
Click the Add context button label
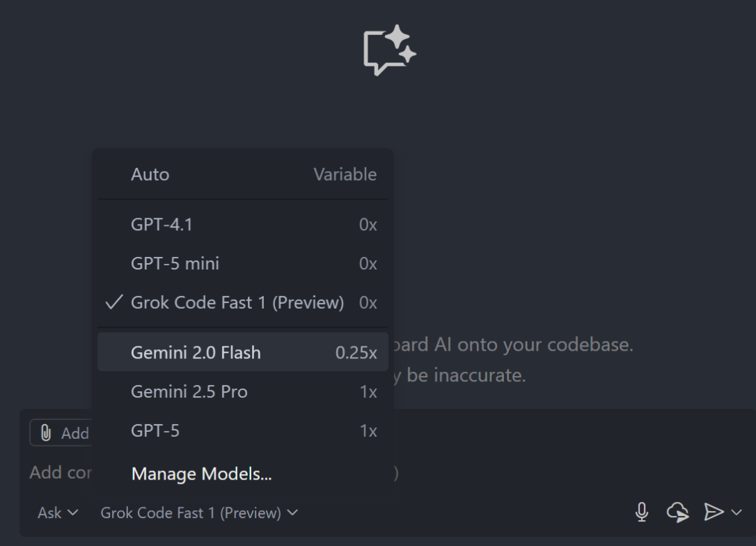pos(74,433)
